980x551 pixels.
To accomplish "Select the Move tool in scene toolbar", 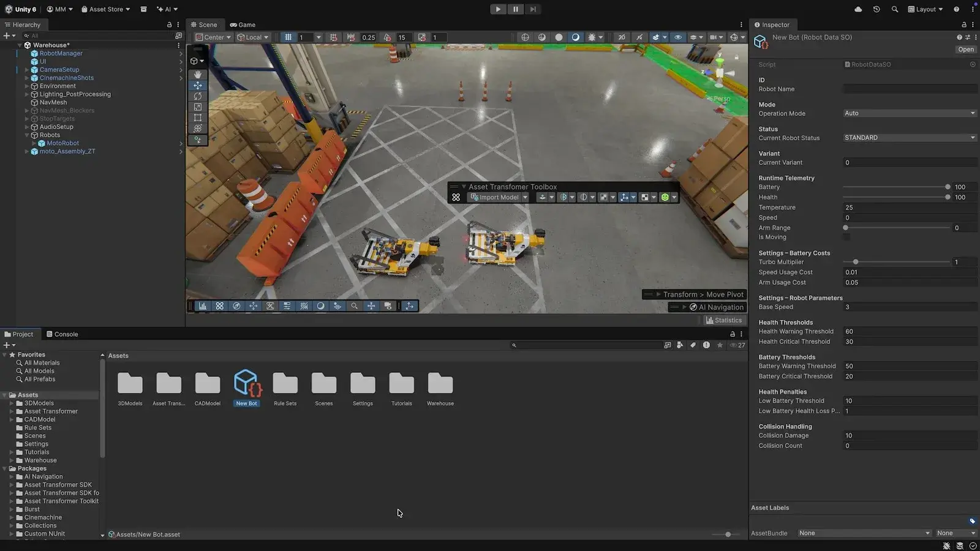I will [197, 85].
